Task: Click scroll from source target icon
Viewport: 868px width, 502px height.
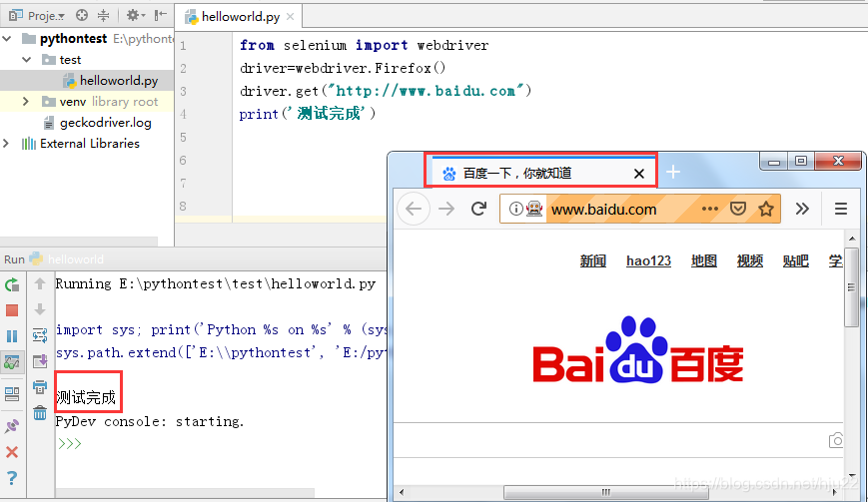Action: [x=82, y=16]
